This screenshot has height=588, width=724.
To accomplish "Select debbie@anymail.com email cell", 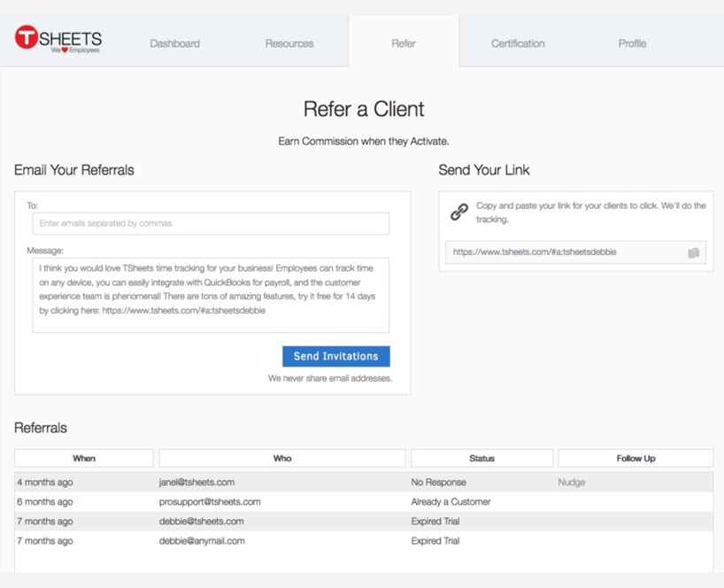I will click(x=202, y=541).
